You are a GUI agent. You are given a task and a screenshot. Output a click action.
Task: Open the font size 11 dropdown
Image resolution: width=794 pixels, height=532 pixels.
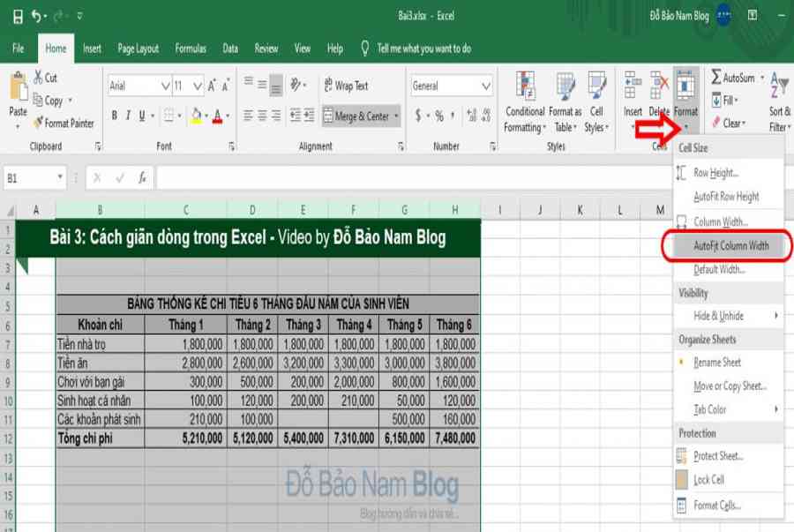pos(198,86)
